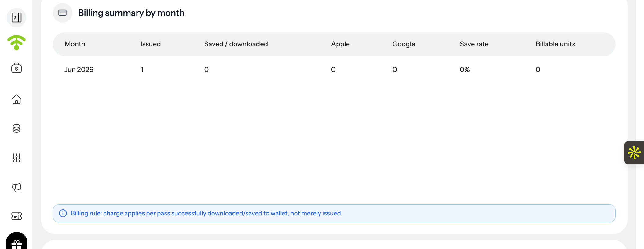
Task: Open the megaphone campaigns icon
Action: 16,187
